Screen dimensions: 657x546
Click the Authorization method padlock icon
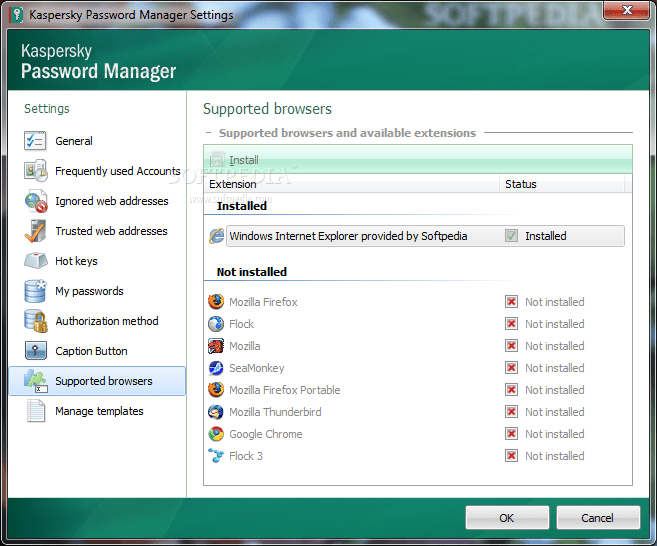click(x=36, y=321)
